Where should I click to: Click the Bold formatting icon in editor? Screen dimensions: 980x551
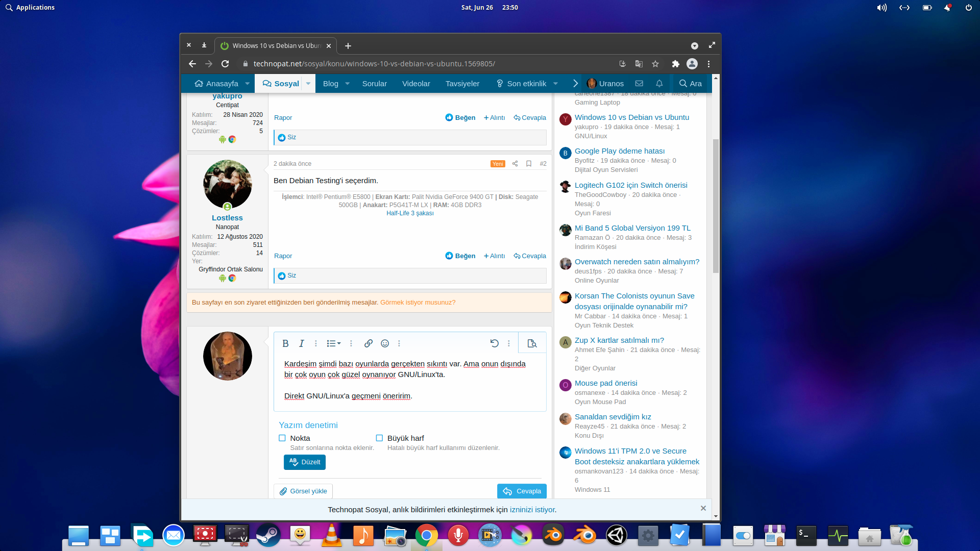pos(286,343)
